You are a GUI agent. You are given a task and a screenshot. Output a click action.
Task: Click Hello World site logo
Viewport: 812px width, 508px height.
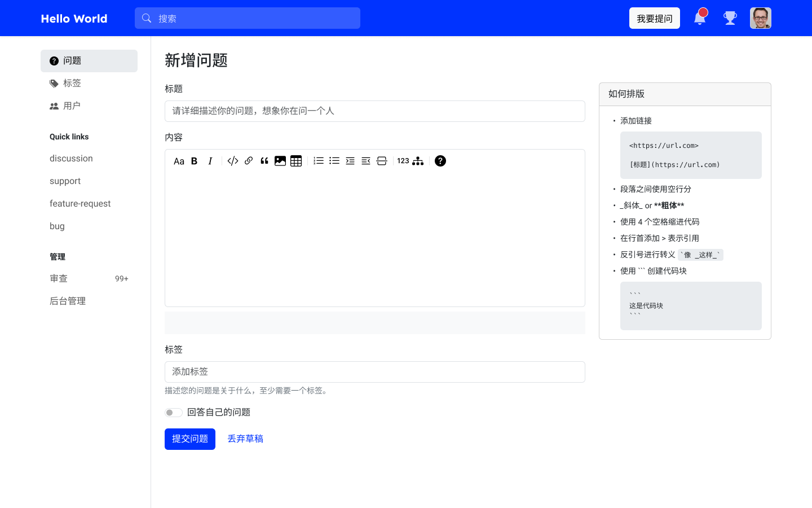point(74,18)
